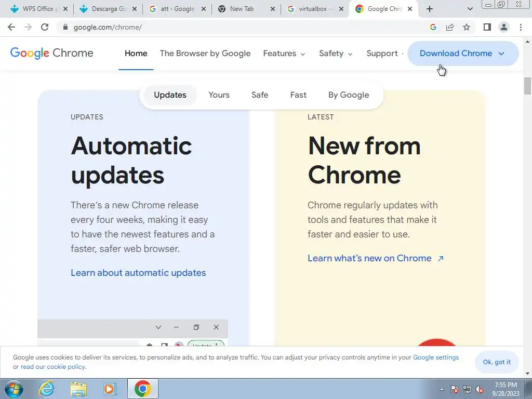532x399 pixels.
Task: Open a new tab with the plus button
Action: point(430,9)
